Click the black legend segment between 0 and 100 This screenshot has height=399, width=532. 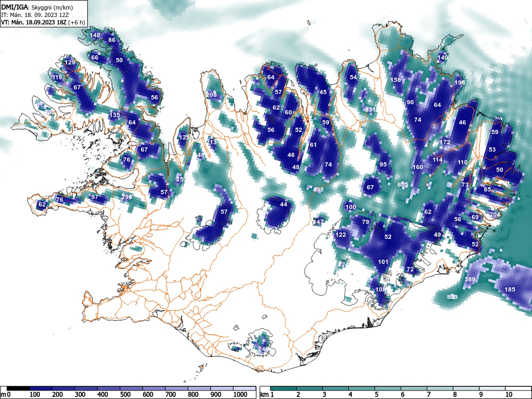[x=18, y=388]
